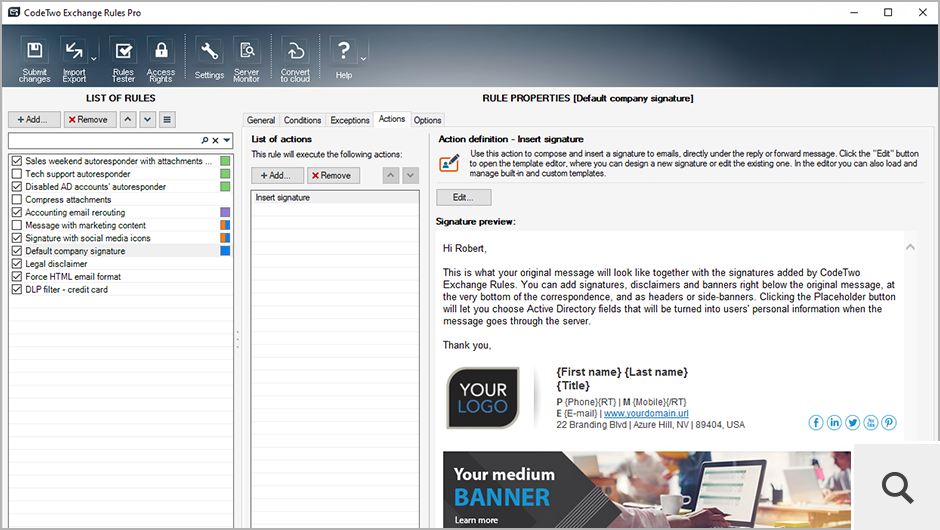
Task: Switch to the Conditions tab
Action: [302, 120]
